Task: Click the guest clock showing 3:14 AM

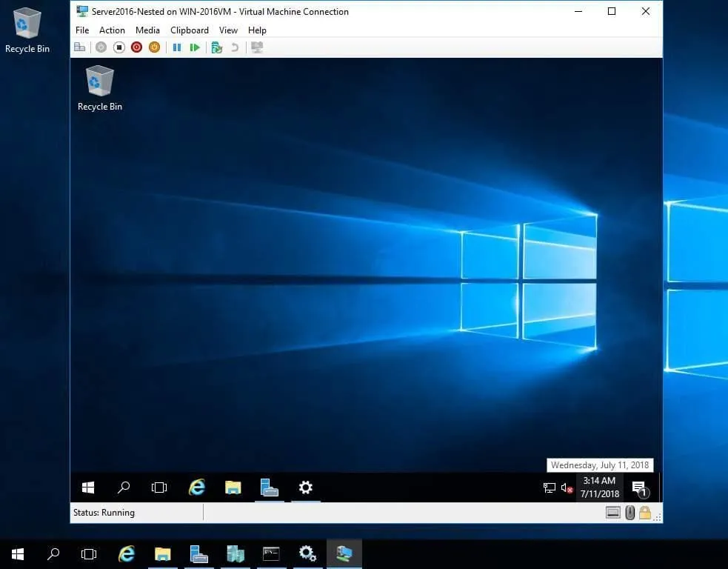Action: [x=599, y=488]
